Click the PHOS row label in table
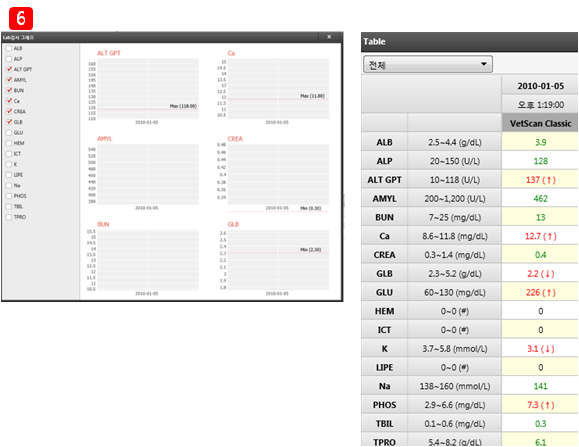This screenshot has width=579, height=447. tap(384, 405)
